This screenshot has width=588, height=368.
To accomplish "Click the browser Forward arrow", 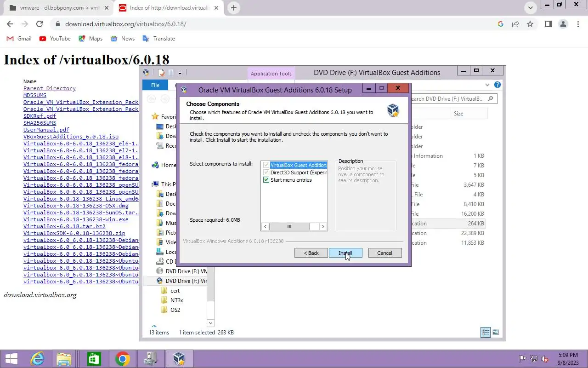I will (x=25, y=24).
